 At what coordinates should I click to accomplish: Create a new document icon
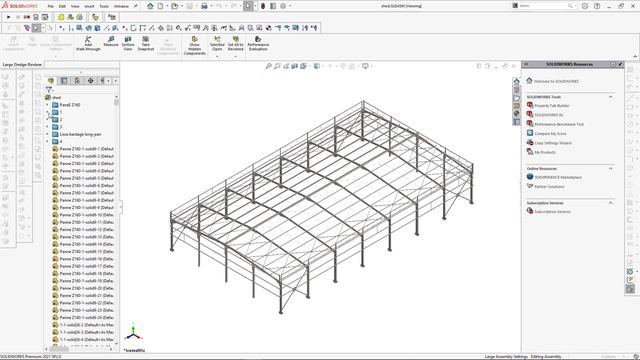coord(160,6)
